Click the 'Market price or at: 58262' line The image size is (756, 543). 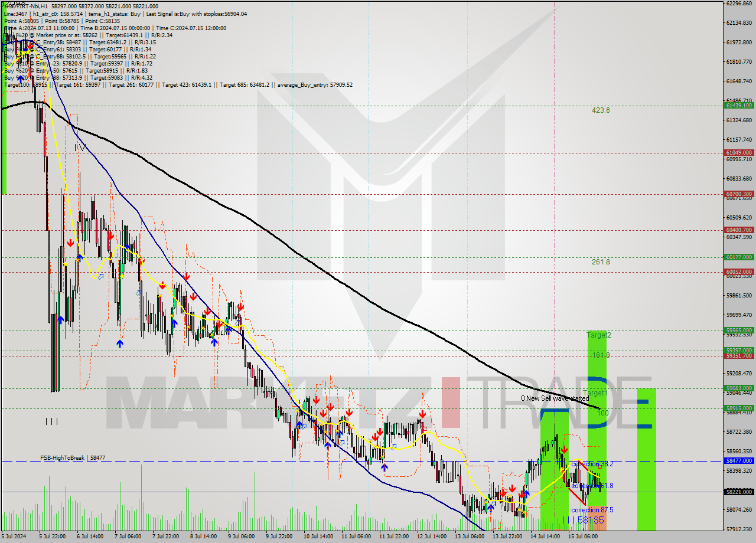tap(89, 35)
